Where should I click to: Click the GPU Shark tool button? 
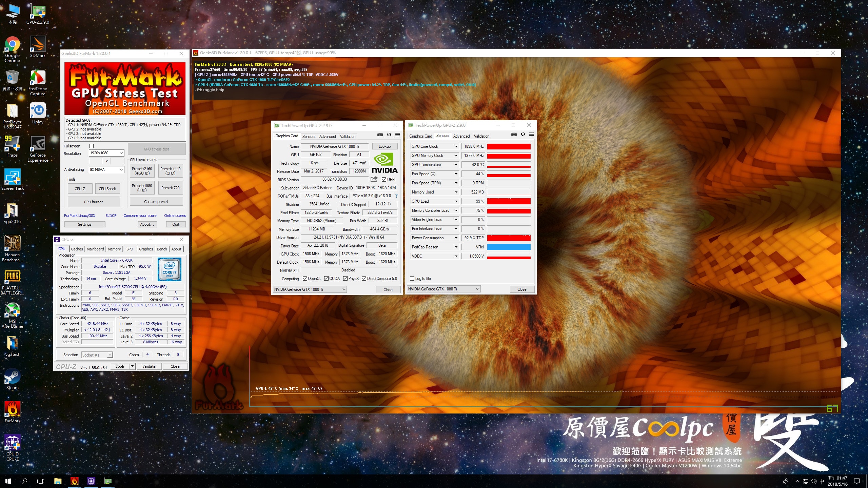[107, 189]
